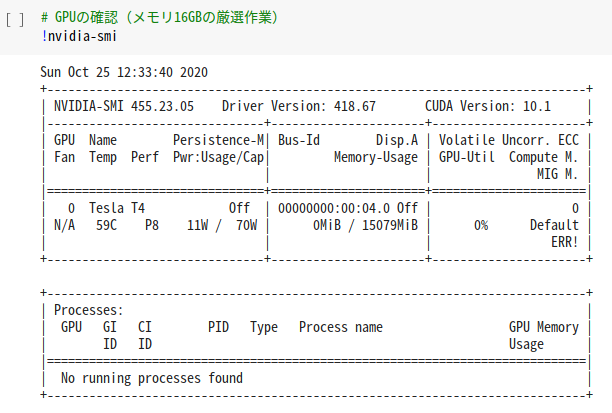Click the 'Compute M.' header text

click(x=544, y=157)
